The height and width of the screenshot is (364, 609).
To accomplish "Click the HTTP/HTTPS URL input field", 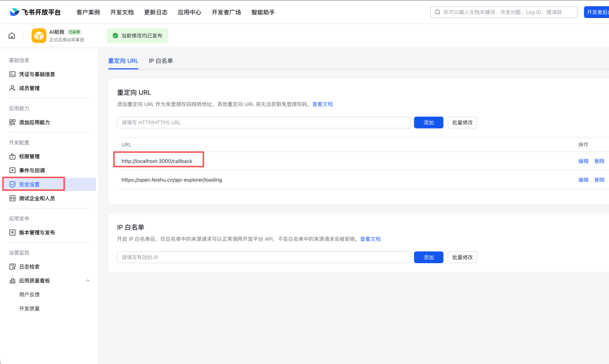I will pos(264,122).
